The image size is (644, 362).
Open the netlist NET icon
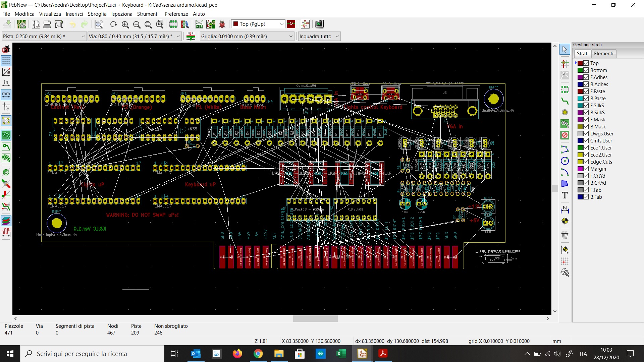pos(199,24)
